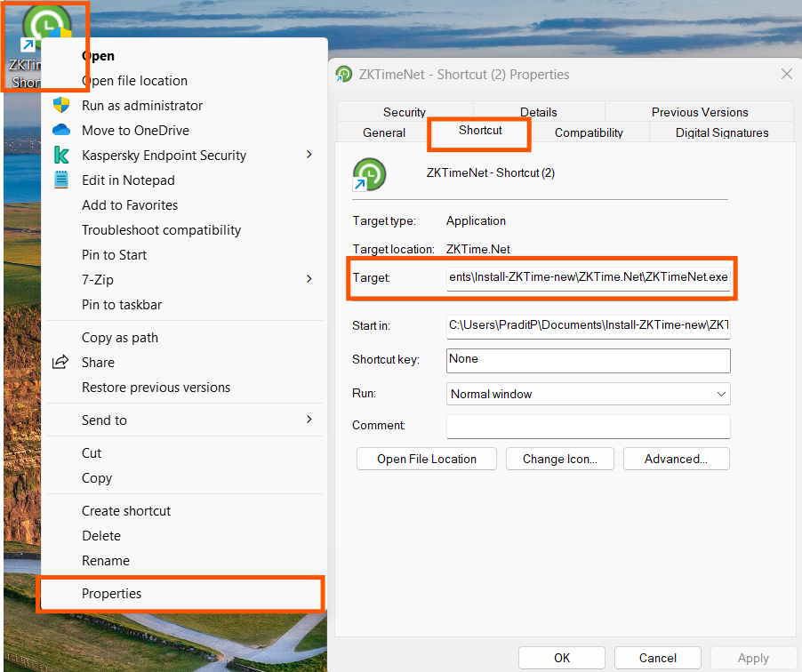The width and height of the screenshot is (802, 672).
Task: Switch to the Previous Versions tab
Action: (699, 112)
